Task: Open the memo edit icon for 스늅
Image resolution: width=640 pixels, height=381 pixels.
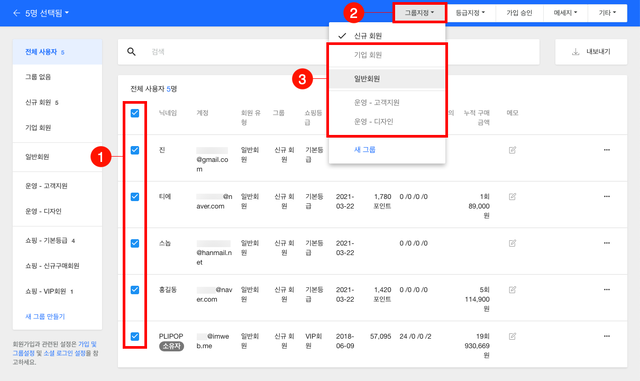Action: pos(512,243)
